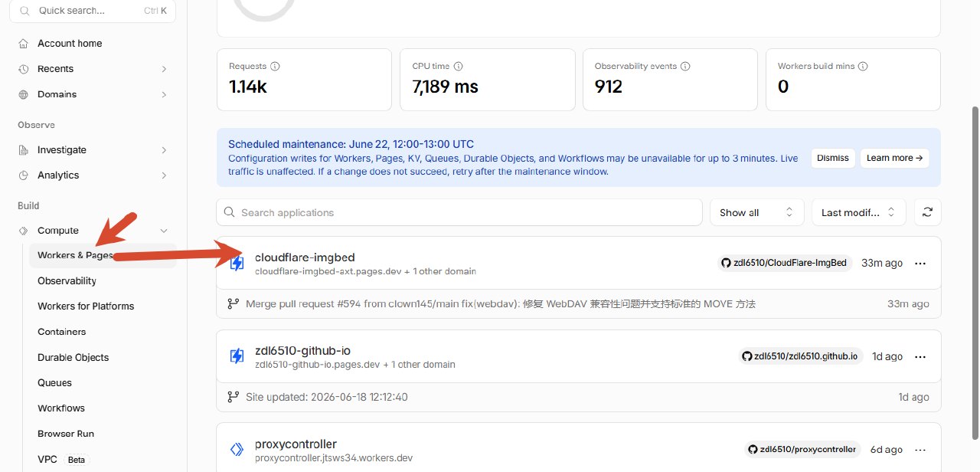Click the Recents clock icon
This screenshot has width=980, height=472.
tap(24, 69)
